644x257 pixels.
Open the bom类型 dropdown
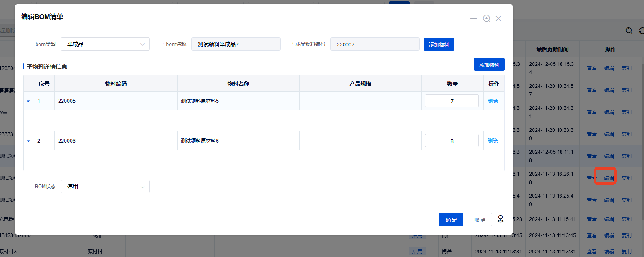coord(105,44)
